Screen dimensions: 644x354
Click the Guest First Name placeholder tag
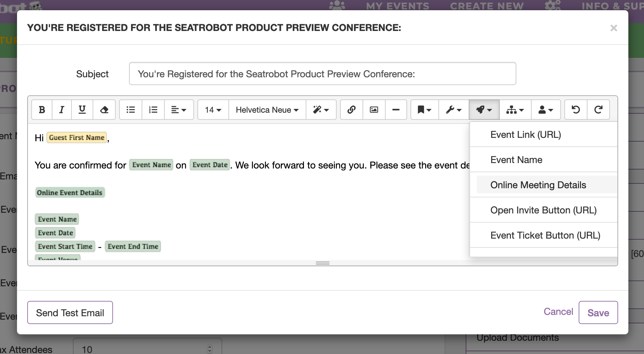(77, 138)
